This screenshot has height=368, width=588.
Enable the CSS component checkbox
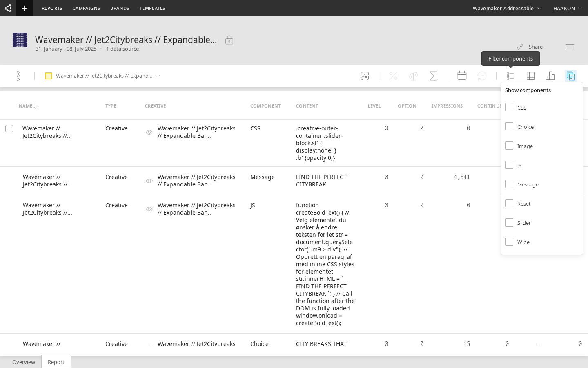coord(509,107)
